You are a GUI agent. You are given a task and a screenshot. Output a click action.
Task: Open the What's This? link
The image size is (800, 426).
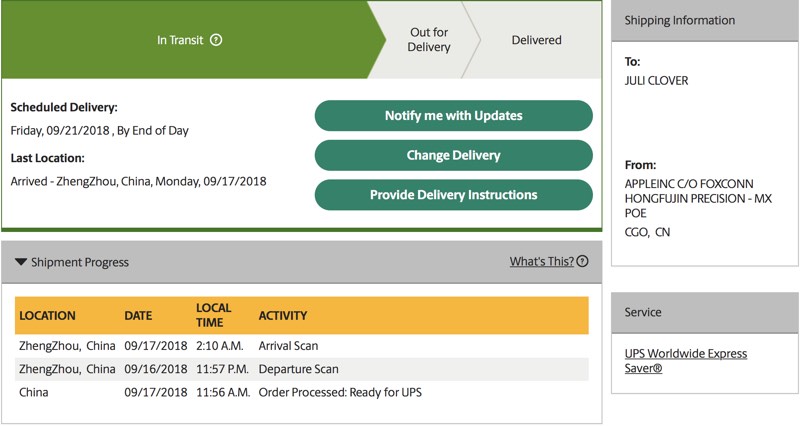coord(541,262)
